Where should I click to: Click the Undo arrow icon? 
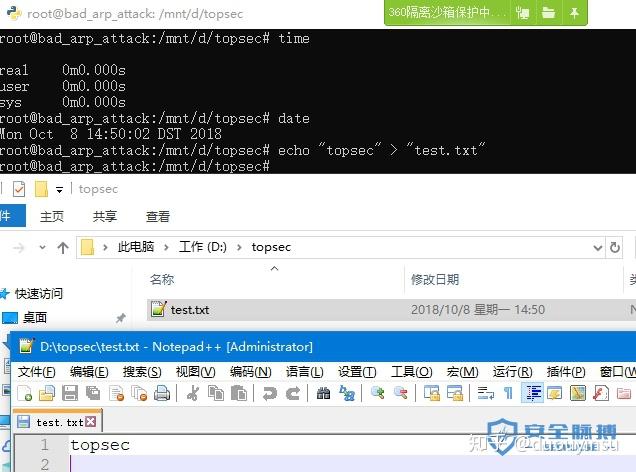coord(269,393)
